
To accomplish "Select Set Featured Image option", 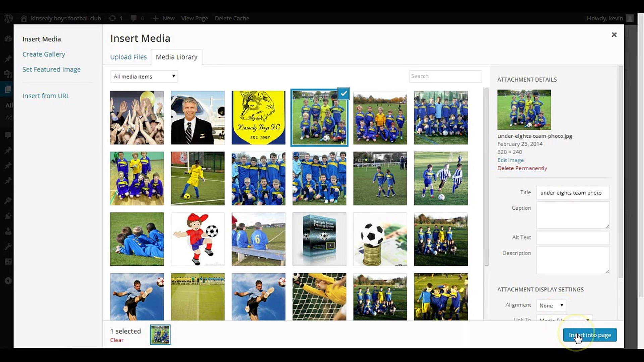I will 51,69.
